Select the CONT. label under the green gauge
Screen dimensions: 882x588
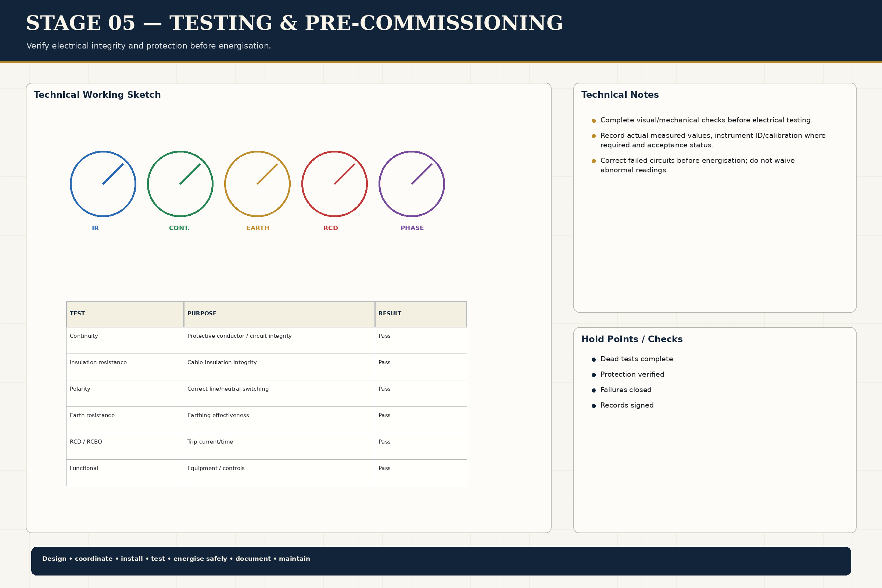pyautogui.click(x=179, y=228)
